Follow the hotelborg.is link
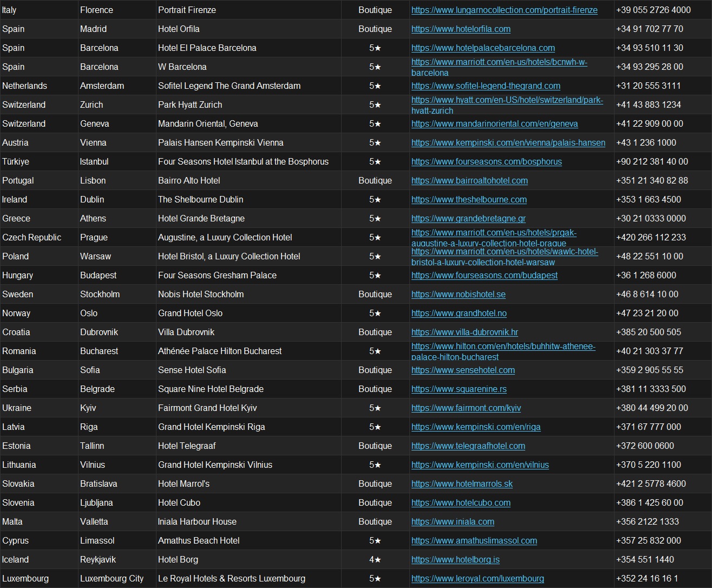This screenshot has height=588, width=712. point(455,559)
